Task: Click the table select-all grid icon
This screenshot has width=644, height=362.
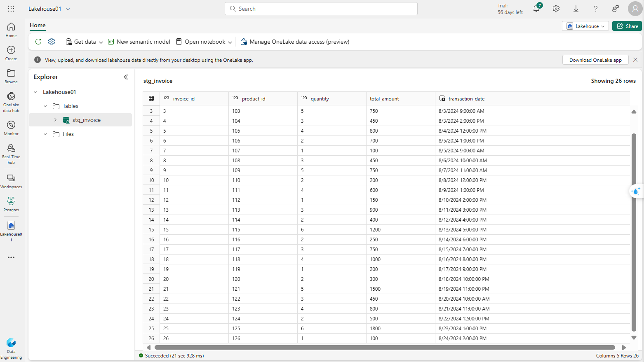Action: point(151,98)
